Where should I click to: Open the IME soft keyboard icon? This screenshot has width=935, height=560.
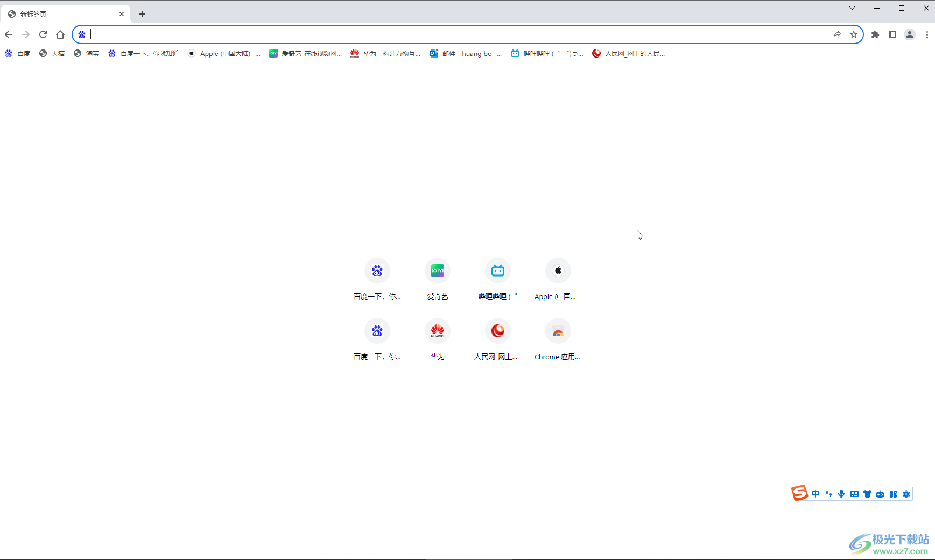854,494
